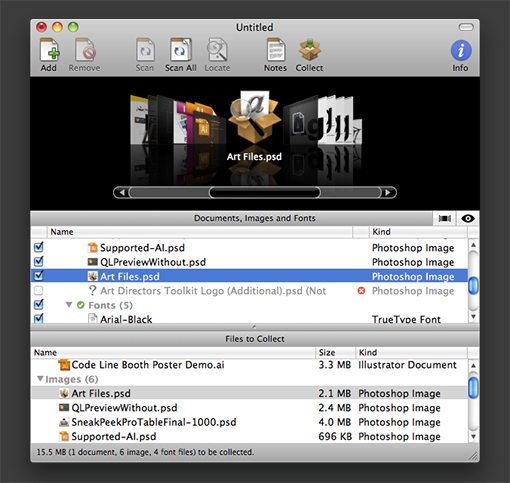Click the green status icon beside Fonts
The height and width of the screenshot is (483, 510).
coord(81,305)
